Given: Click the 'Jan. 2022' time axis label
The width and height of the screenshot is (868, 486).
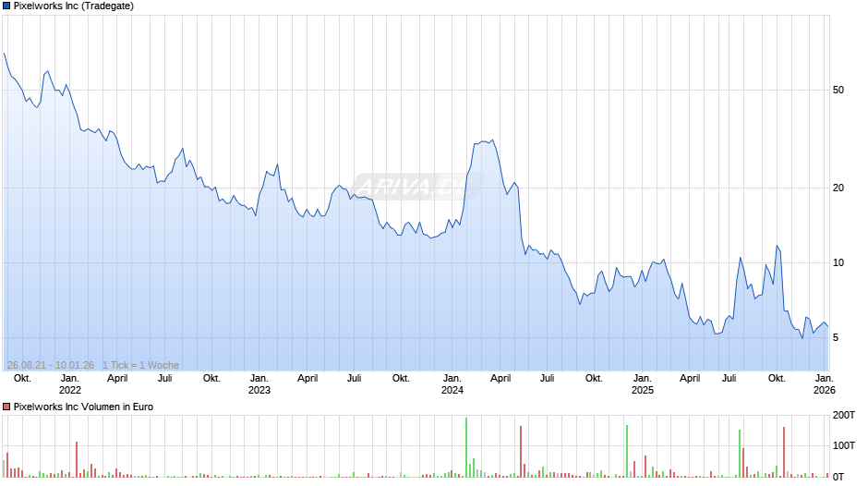Looking at the screenshot, I should pyautogui.click(x=70, y=384).
